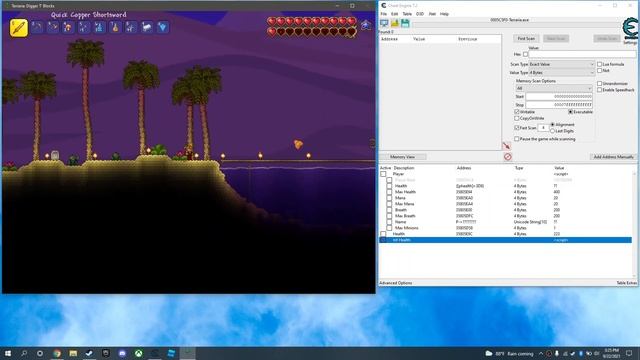Toggle the Executable checkbox
640x360 pixels.
570,112
